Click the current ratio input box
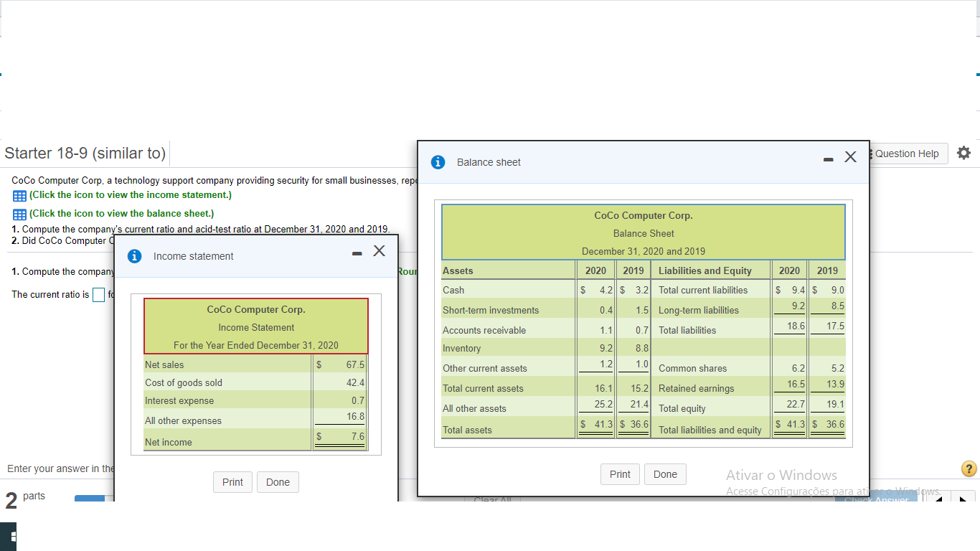Viewport: 980px width, 551px height. pyautogui.click(x=98, y=295)
